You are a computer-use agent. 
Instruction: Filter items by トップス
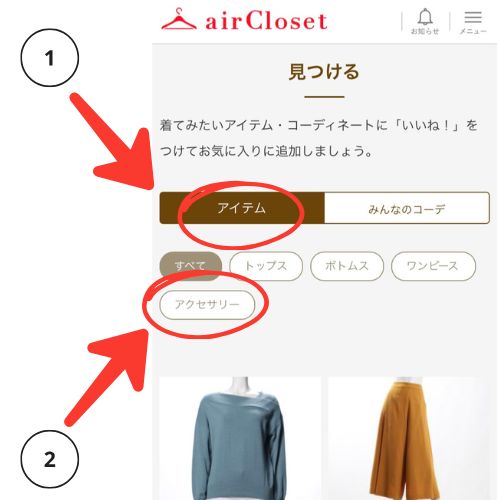point(266,266)
